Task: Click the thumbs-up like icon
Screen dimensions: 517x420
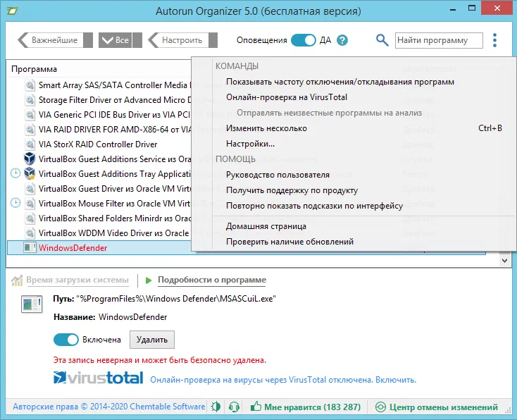Action: pos(256,407)
